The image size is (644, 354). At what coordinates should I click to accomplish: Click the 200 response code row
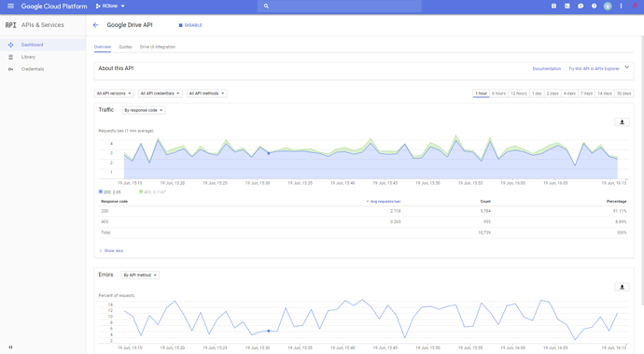tap(364, 211)
